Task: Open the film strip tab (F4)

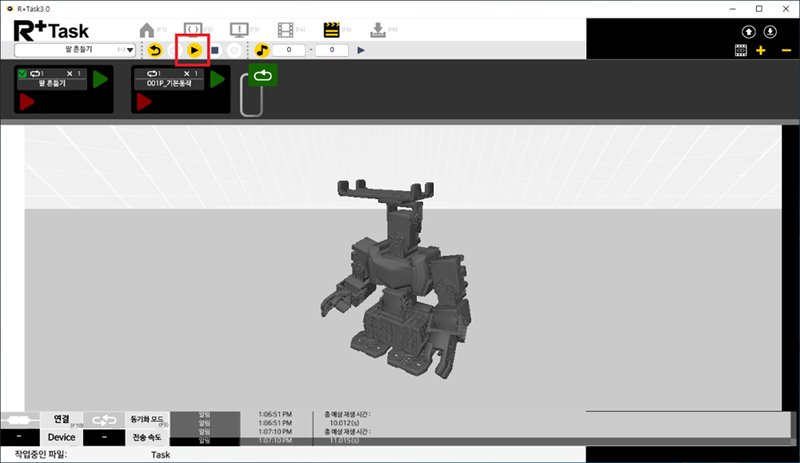Action: coord(286,29)
